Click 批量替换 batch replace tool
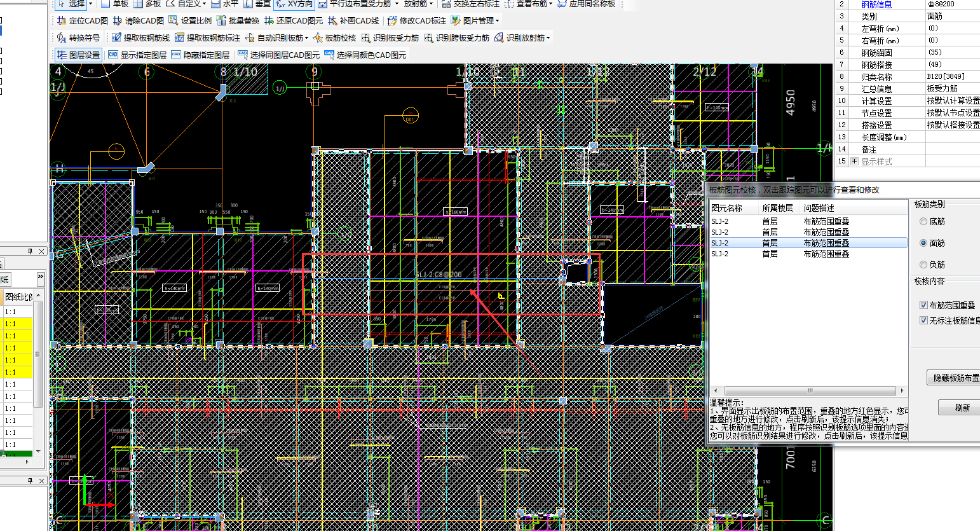Screen dimensions: 980x531 point(238,20)
